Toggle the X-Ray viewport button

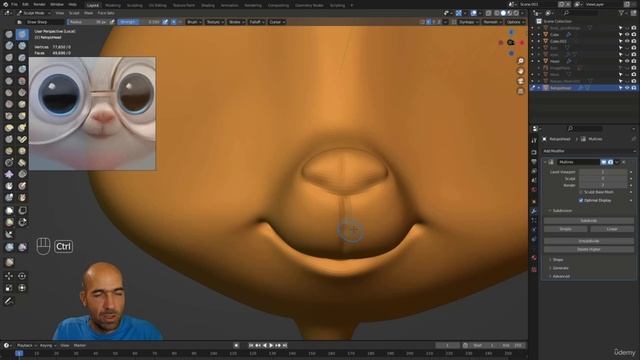[x=489, y=13]
